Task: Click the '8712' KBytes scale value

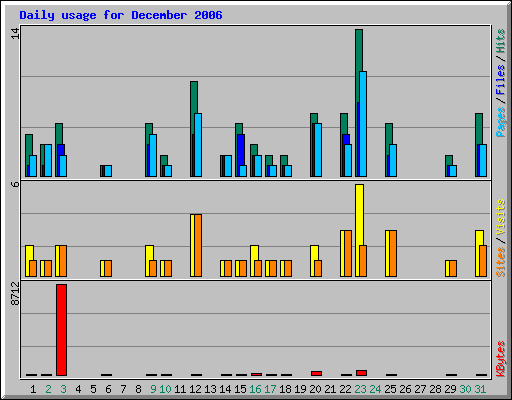Action: point(15,294)
